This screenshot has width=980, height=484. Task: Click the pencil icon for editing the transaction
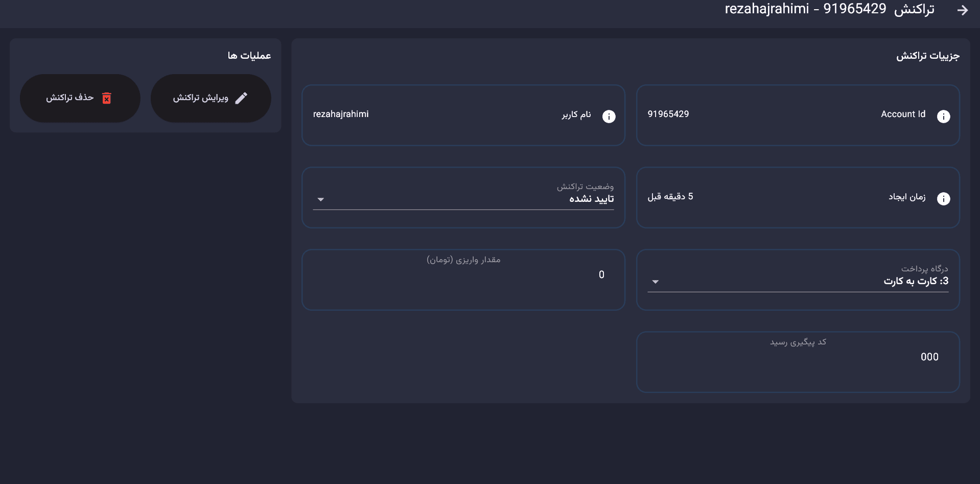tap(241, 98)
